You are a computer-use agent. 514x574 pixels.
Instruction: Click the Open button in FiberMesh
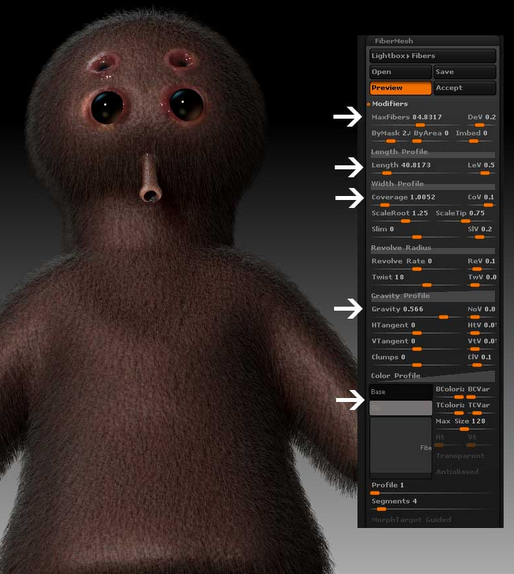[400, 72]
